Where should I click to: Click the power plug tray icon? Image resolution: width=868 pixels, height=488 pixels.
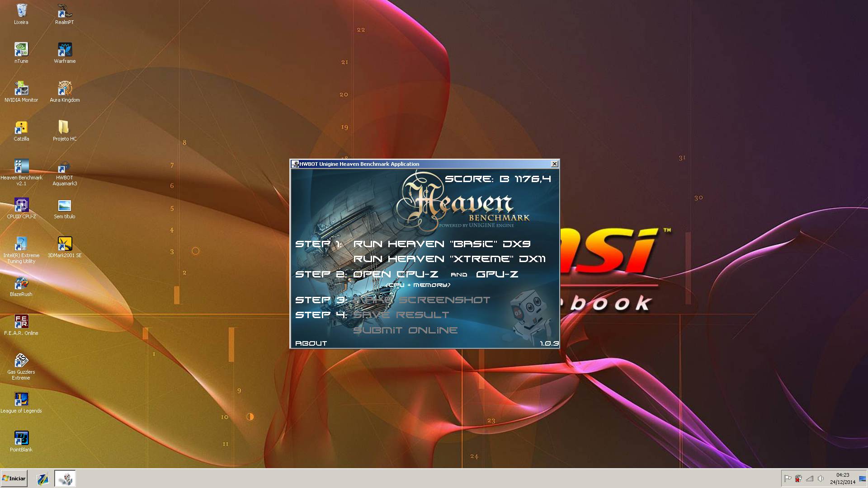[799, 479]
